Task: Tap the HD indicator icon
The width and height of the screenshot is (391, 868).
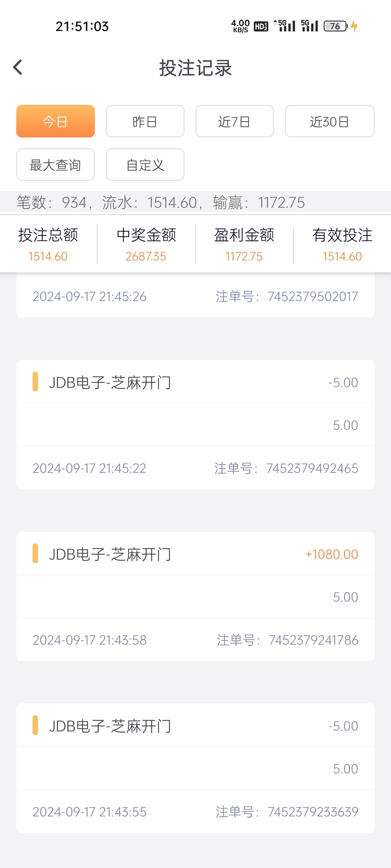Action: (261, 26)
